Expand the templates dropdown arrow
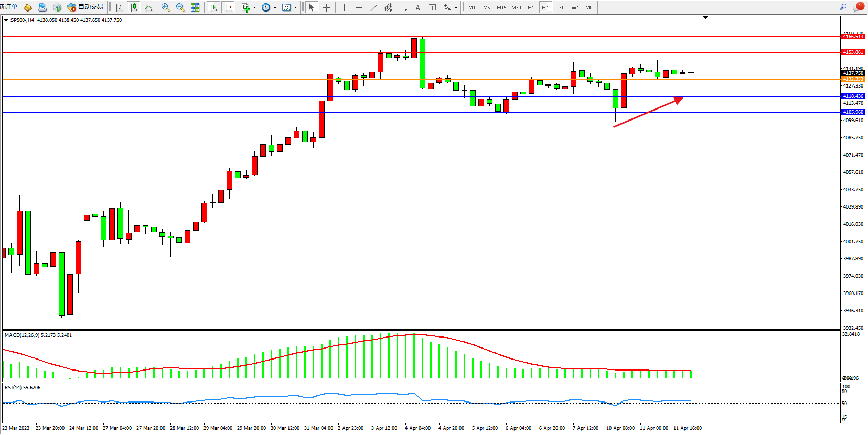 pyautogui.click(x=295, y=8)
